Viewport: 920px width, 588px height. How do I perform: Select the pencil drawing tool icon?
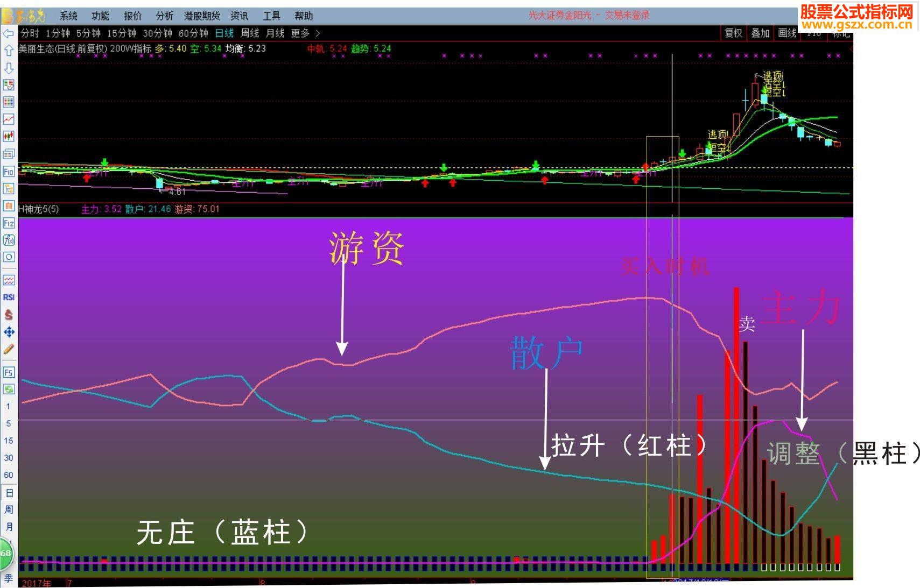(9, 349)
